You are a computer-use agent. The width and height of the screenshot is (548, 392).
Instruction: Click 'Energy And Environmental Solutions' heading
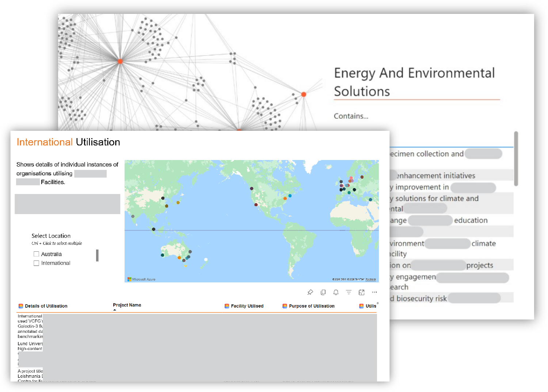click(x=414, y=82)
